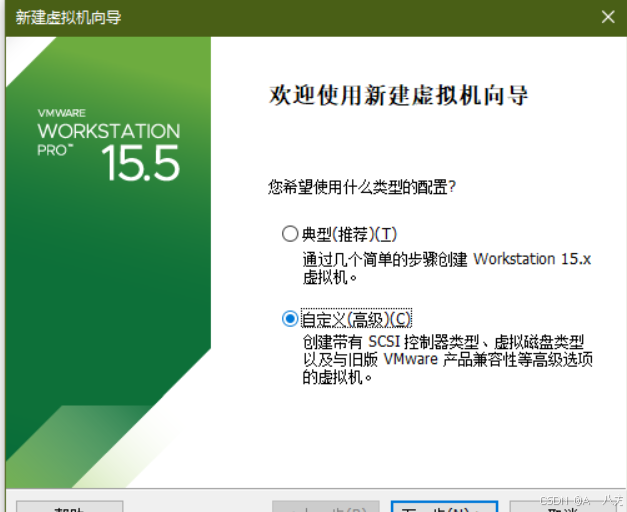Click the text 您希望使用什么类型的配置?
This screenshot has height=512, width=627.
(x=362, y=187)
